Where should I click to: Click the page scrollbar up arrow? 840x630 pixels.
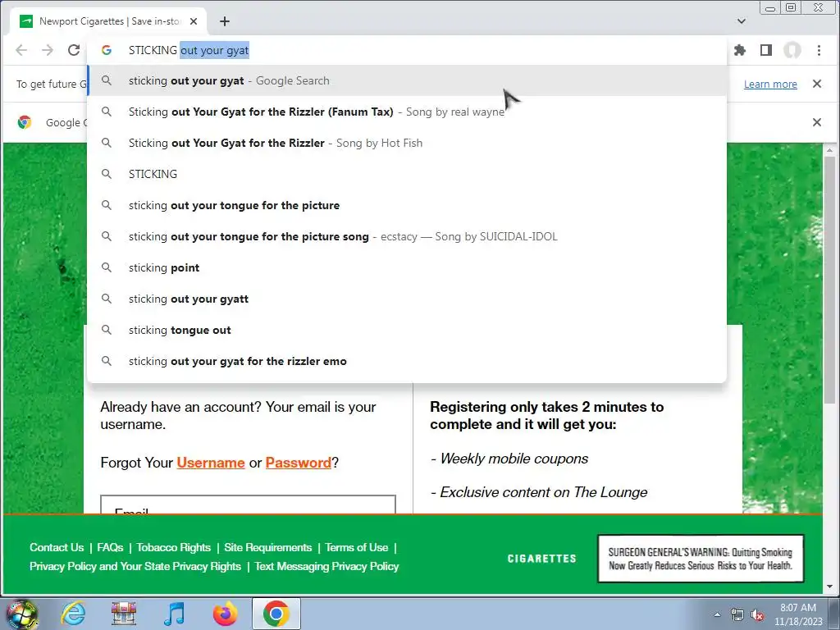tap(829, 151)
